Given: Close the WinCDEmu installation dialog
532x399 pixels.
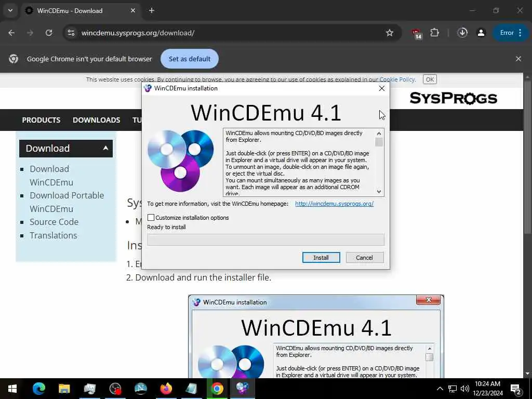Looking at the screenshot, I should pyautogui.click(x=382, y=88).
